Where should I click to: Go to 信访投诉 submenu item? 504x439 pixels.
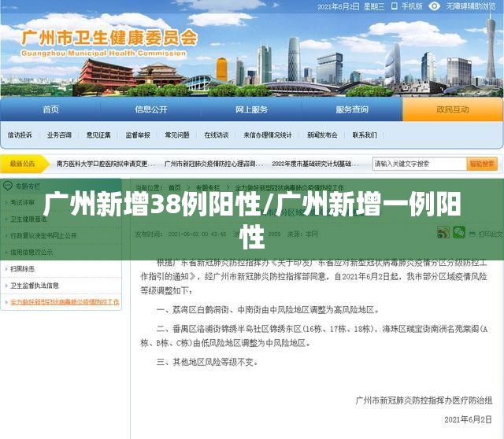pyautogui.click(x=20, y=135)
